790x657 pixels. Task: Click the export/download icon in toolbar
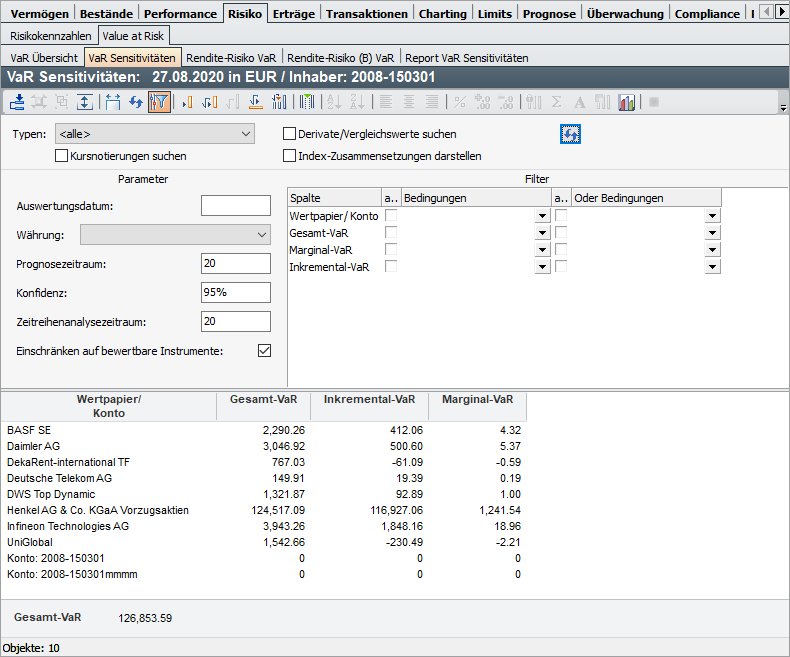17,102
